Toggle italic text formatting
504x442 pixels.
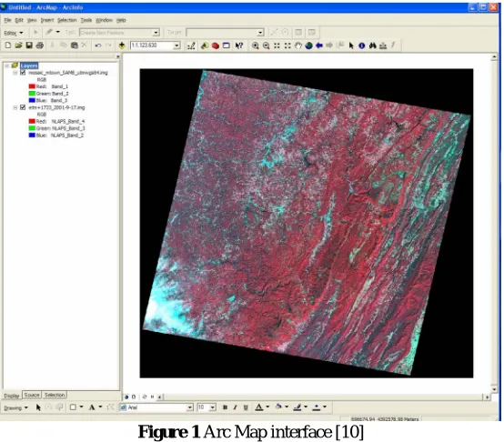(x=236, y=407)
